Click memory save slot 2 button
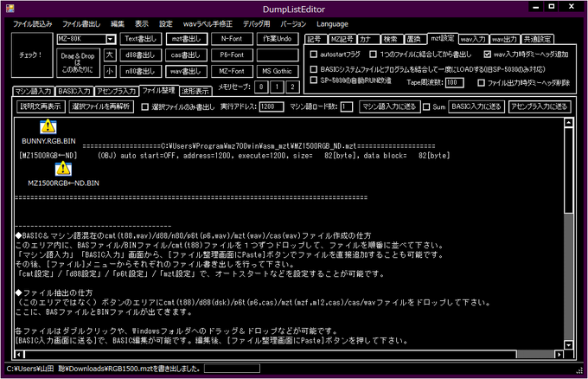The image size is (588, 379). 293,87
